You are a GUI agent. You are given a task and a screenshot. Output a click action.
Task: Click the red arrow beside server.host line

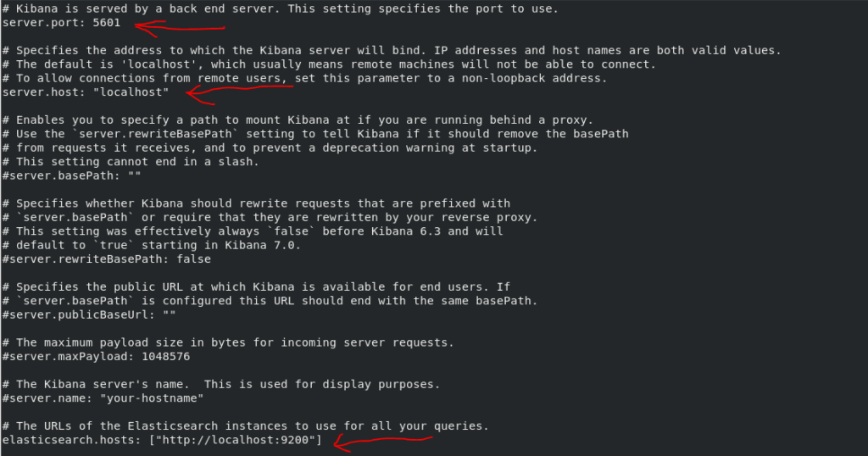(239, 92)
